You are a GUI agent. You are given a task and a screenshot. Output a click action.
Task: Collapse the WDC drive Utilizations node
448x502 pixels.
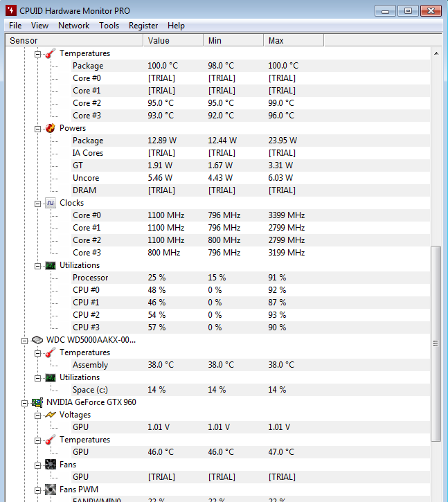coord(38,378)
